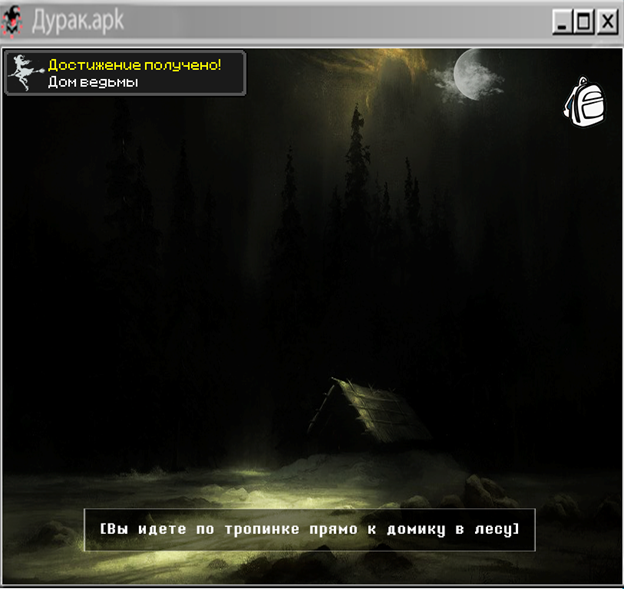
Task: Click the hut in the forest
Action: 368,412
